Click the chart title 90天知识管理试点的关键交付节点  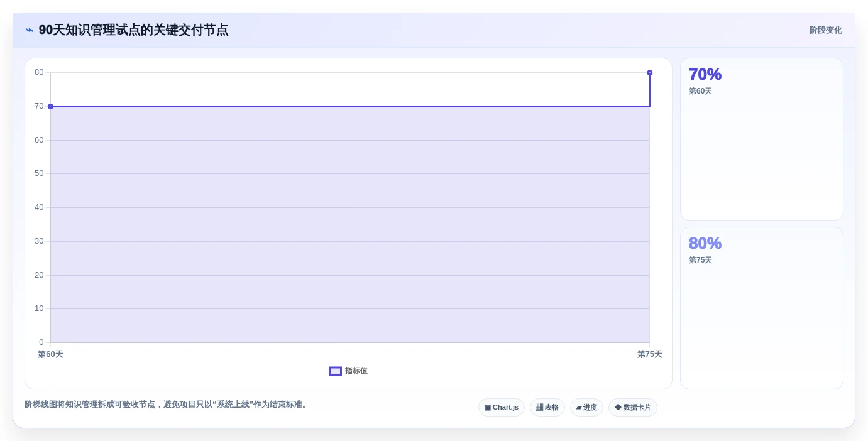pos(133,30)
